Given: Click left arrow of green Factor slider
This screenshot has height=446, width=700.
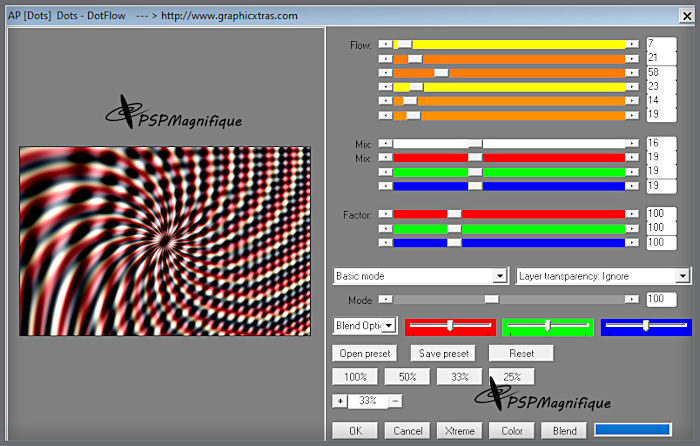Looking at the screenshot, I should (386, 228).
